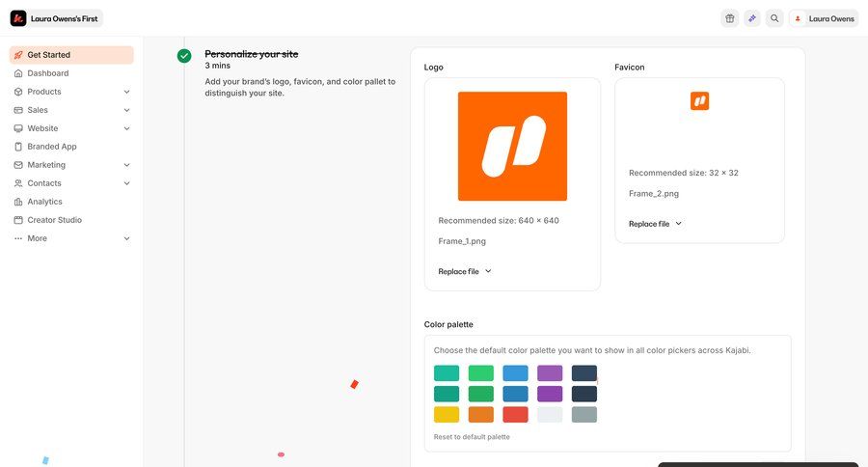The image size is (868, 467).
Task: Expand the More submenu chevron
Action: [x=126, y=238]
